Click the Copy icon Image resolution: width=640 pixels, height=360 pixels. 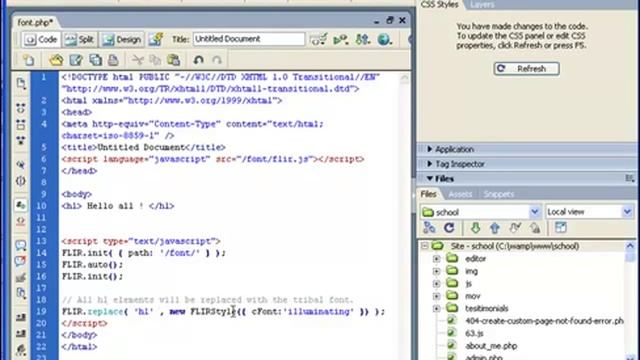pyautogui.click(x=155, y=60)
